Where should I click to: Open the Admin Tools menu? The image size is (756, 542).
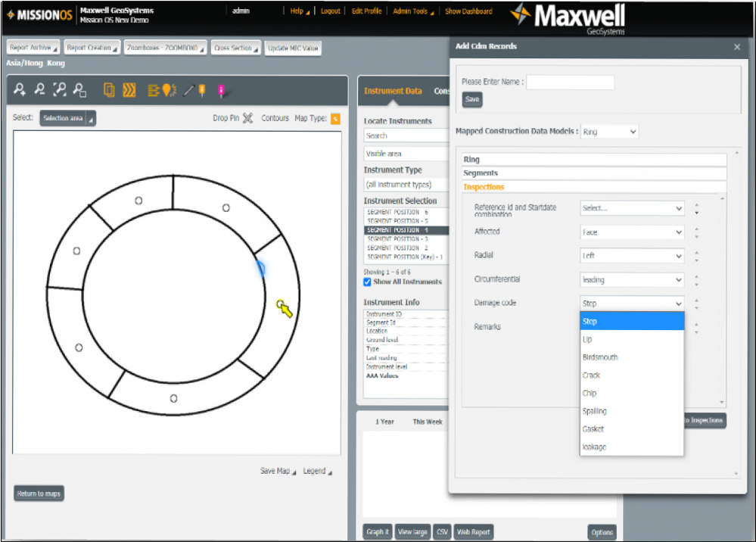[x=413, y=11]
